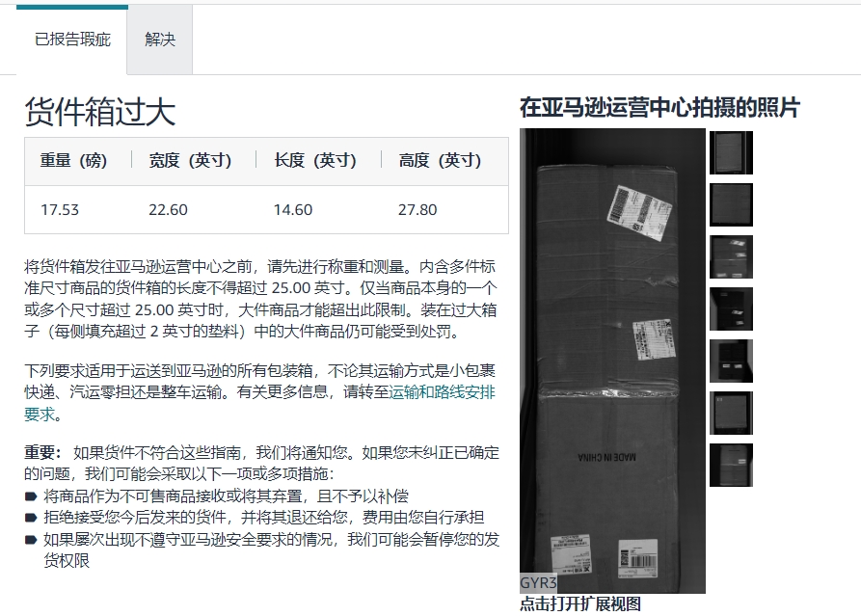This screenshot has width=861, height=616.
Task: Click the 在亚马逊运营中心拍摄的照片 heading
Action: click(x=661, y=109)
